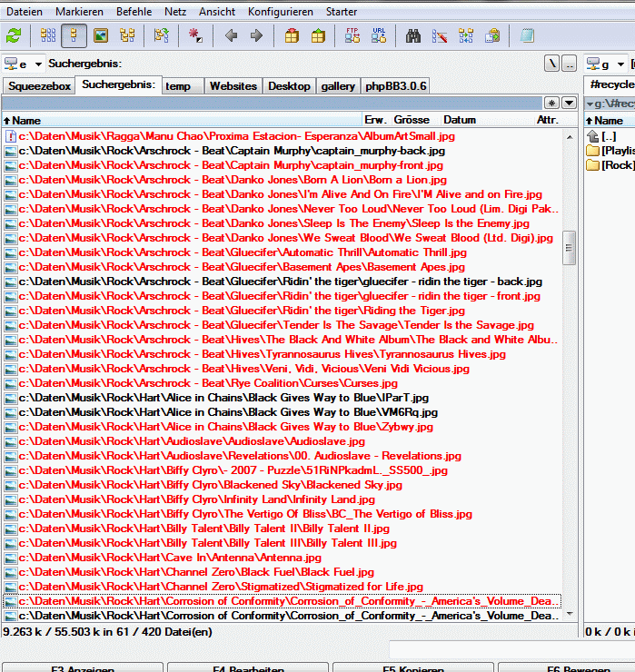Go forward with the right arrow icon
The image size is (635, 672).
(256, 35)
